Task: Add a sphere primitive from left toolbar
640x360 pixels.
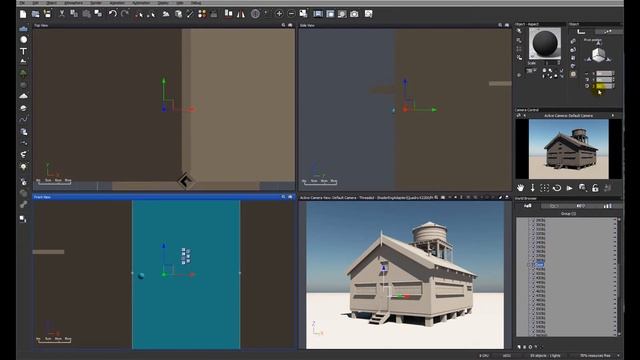Action: (24, 40)
